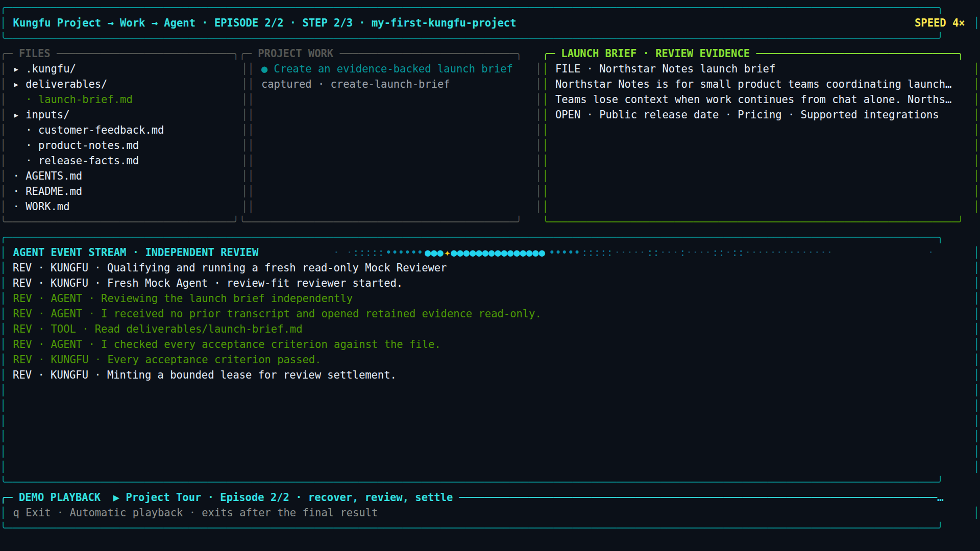The image size is (980, 551).
Task: Focus the PROJECT WORK panel title
Action: tap(295, 54)
